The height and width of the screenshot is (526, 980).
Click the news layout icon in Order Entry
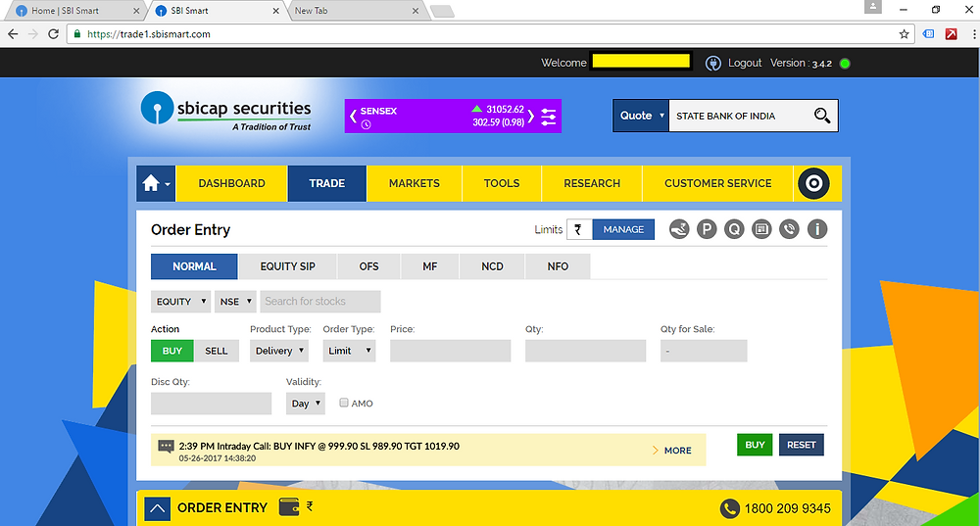coord(761,229)
